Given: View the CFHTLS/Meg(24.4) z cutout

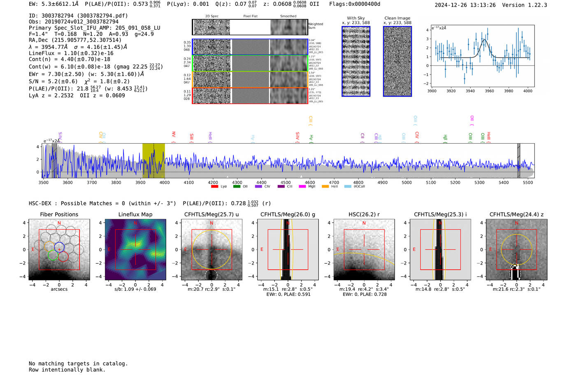Looking at the screenshot, I should (x=517, y=250).
